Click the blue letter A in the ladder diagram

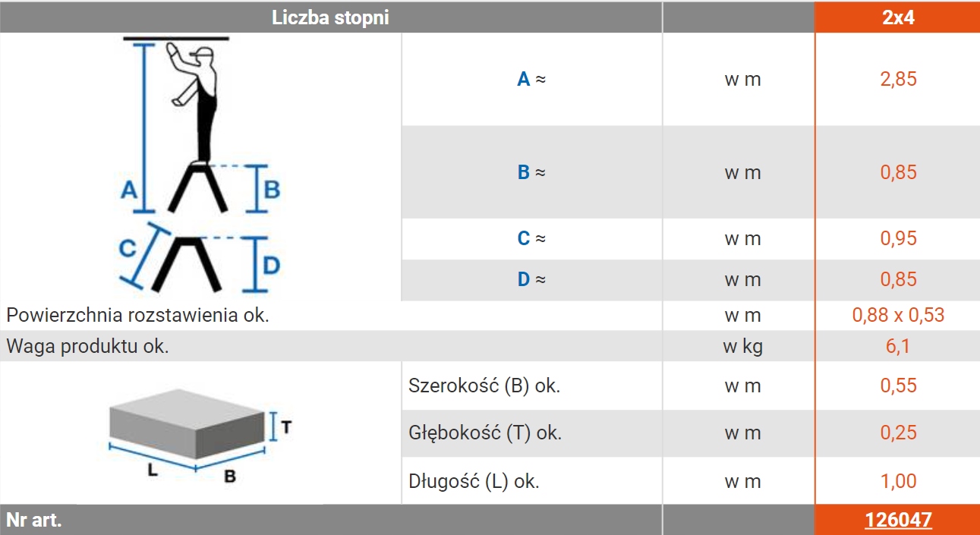click(x=129, y=189)
